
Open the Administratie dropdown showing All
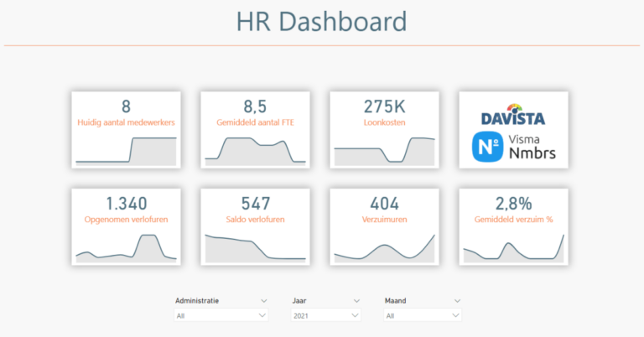point(221,315)
